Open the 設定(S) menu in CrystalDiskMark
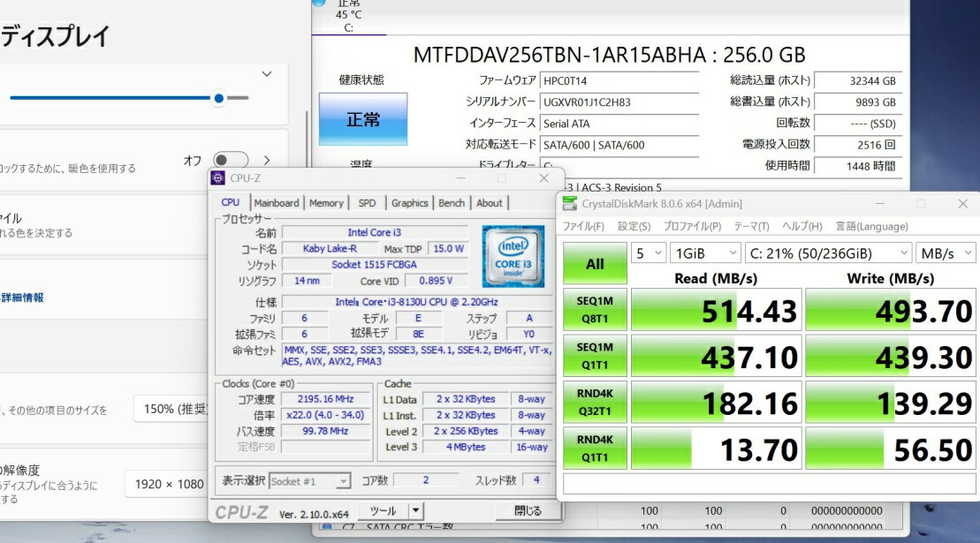The height and width of the screenshot is (543, 980). tap(634, 226)
